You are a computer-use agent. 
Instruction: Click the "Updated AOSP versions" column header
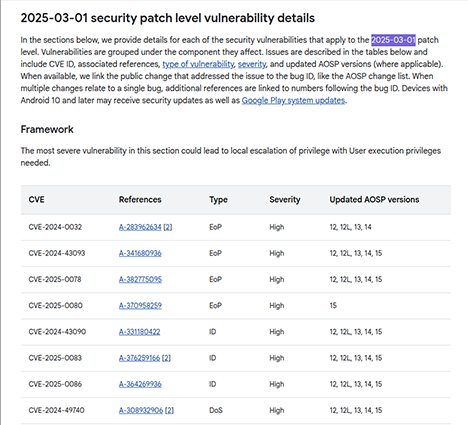374,200
